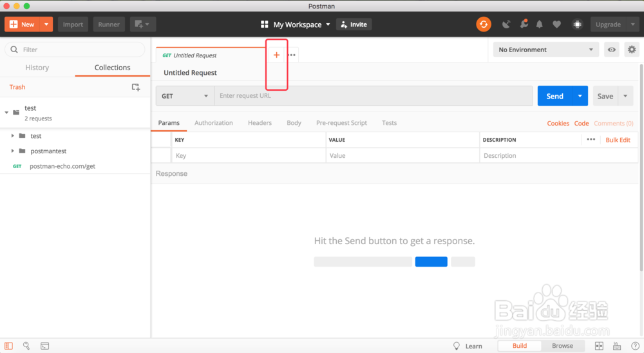The image size is (644, 353).
Task: Click the Enter request URL field
Action: pyautogui.click(x=374, y=96)
